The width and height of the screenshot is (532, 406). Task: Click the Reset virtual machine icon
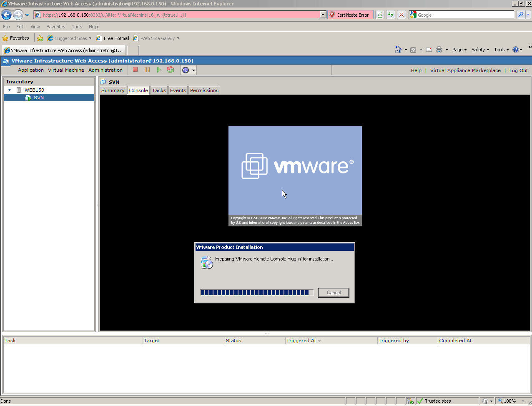(x=171, y=70)
